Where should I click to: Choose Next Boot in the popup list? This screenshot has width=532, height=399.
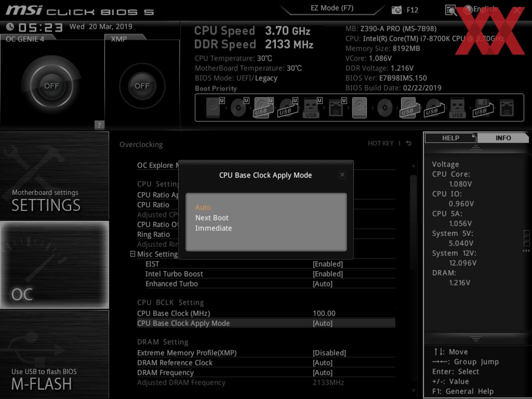click(x=212, y=217)
